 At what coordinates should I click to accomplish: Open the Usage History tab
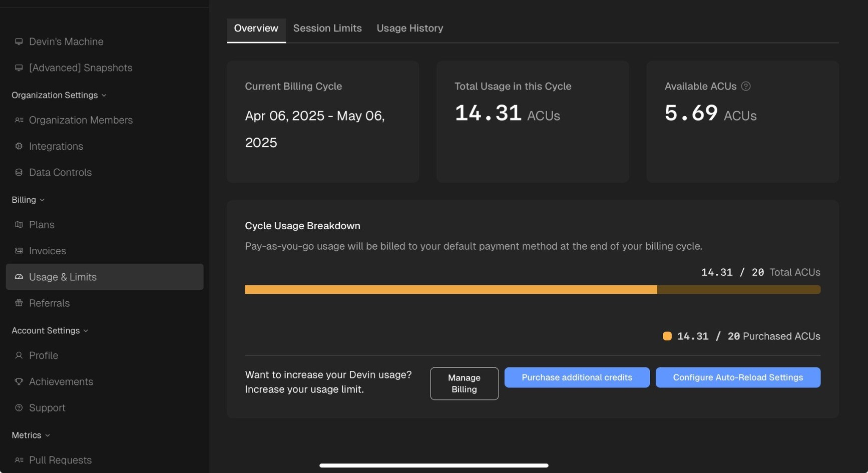(409, 29)
